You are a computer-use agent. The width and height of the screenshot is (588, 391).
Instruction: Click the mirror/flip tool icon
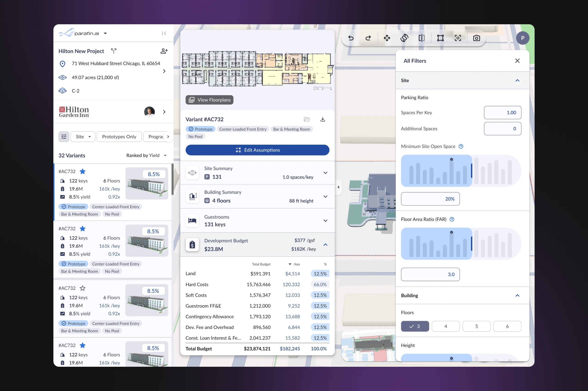(x=422, y=38)
